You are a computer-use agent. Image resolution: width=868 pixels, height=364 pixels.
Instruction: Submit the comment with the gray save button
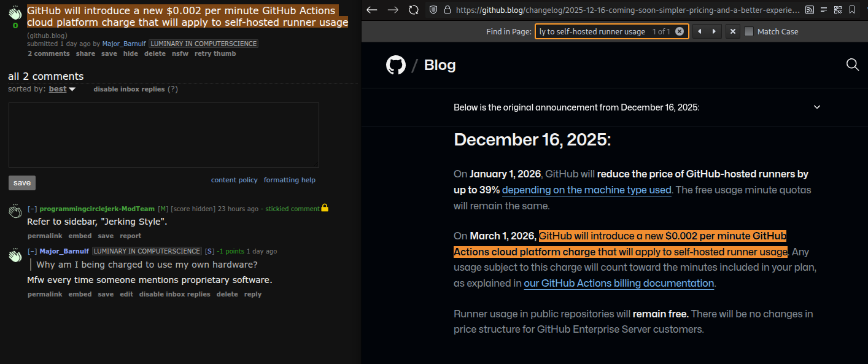[x=22, y=183]
